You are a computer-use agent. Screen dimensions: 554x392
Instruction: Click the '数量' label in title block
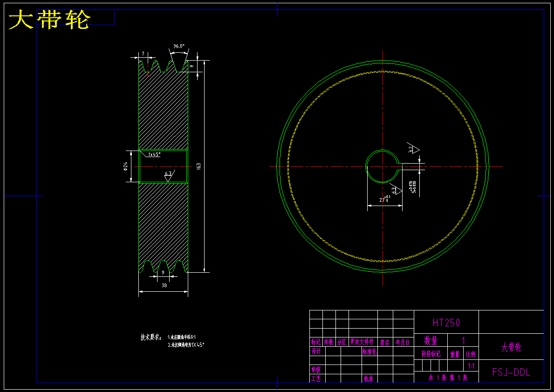click(431, 341)
